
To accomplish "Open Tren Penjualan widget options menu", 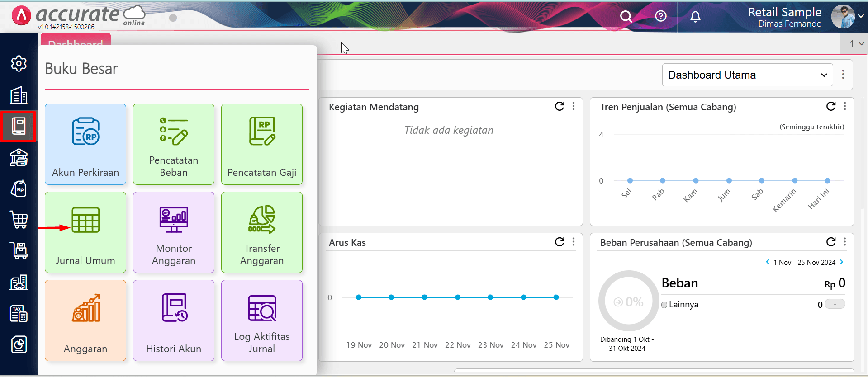I will [x=845, y=106].
